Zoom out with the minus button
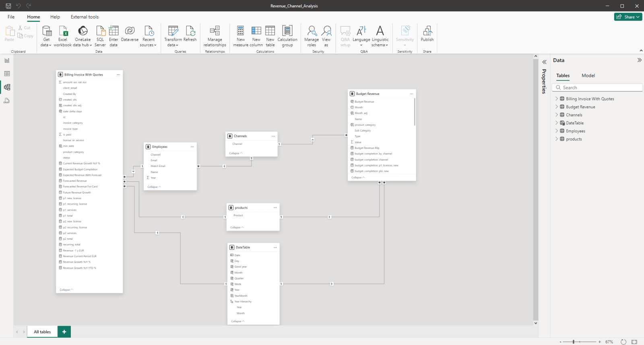Screen dimensions: 644x345 coord(560,342)
